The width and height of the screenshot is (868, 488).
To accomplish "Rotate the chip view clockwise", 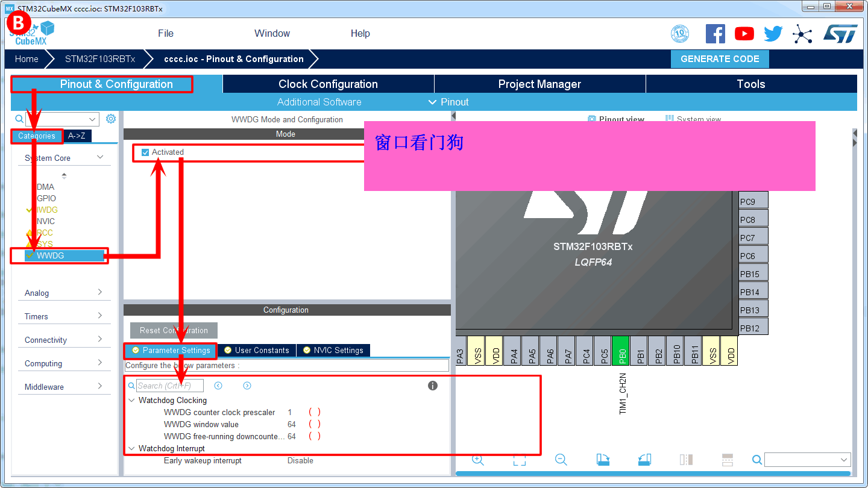I will coord(603,460).
